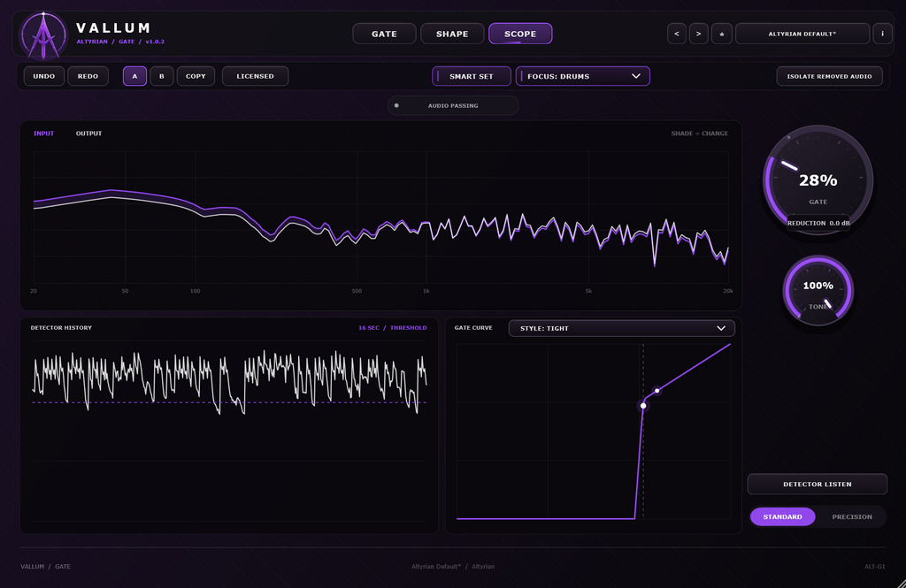Switch to Precision mode

pos(852,516)
